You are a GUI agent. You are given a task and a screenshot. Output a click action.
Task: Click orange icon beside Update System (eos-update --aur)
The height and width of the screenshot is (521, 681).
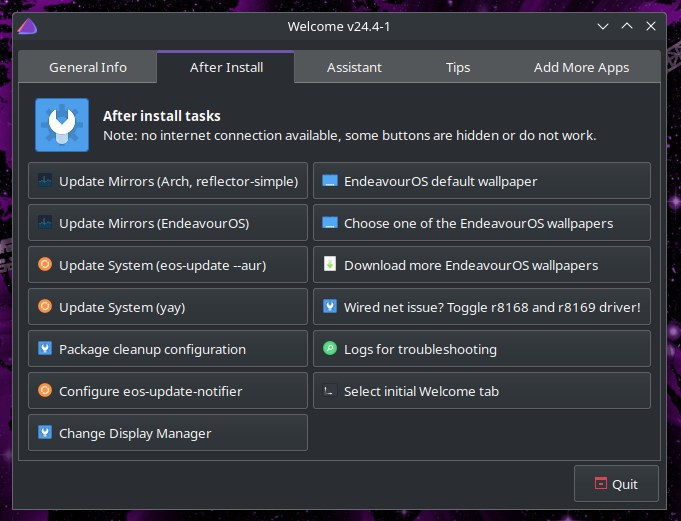(x=45, y=264)
